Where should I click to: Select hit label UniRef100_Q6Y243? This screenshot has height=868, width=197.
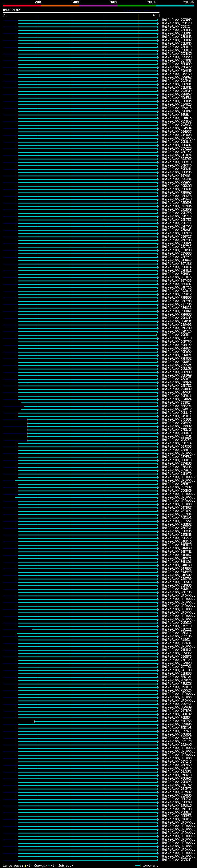[x=177, y=762]
